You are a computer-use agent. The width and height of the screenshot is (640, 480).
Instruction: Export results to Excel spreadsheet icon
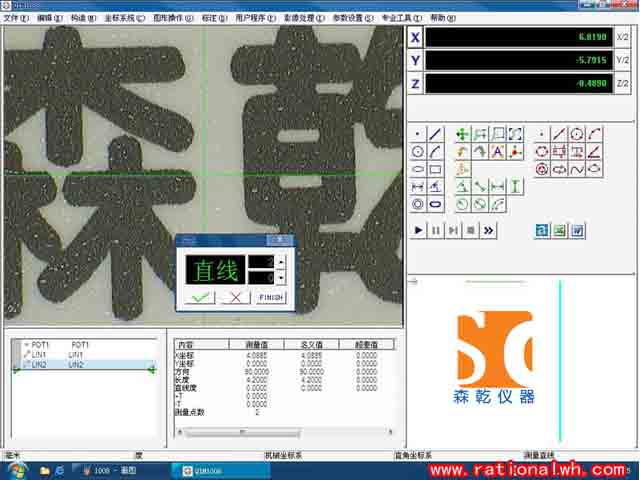560,231
